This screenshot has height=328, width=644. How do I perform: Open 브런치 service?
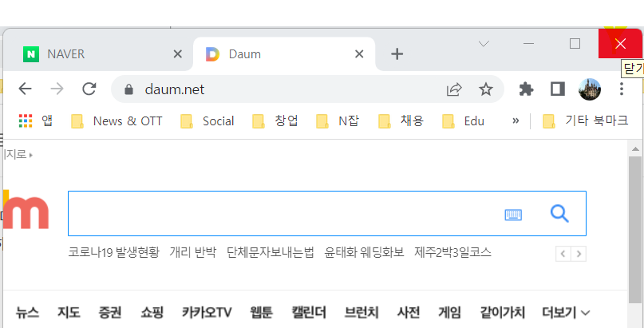tap(362, 313)
